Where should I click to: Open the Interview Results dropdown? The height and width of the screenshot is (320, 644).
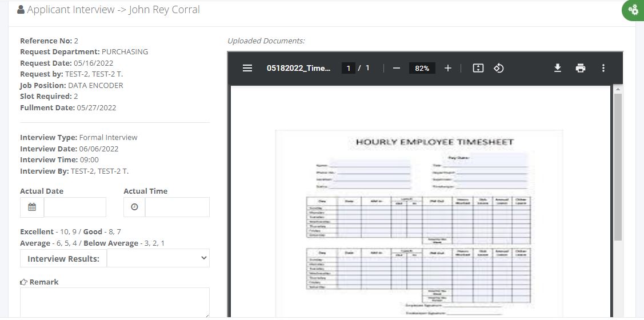pyautogui.click(x=158, y=258)
